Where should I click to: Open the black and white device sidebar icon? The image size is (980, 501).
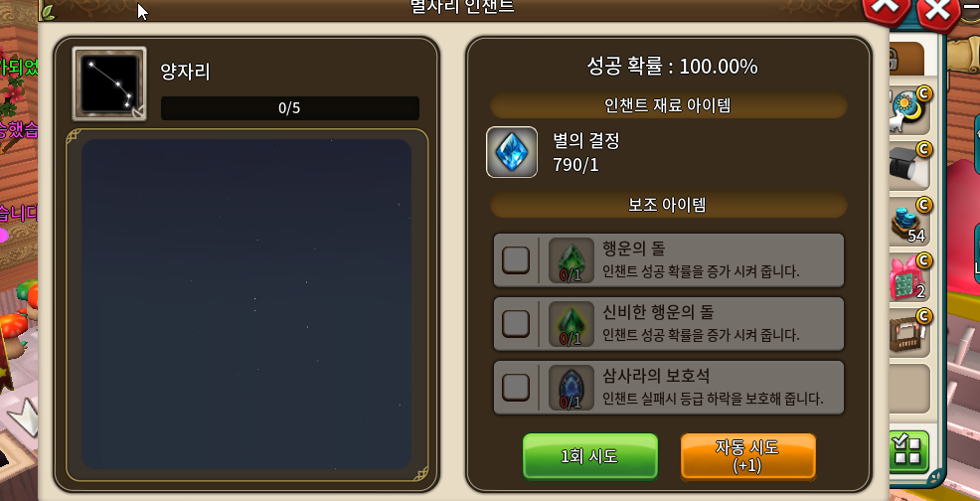coord(910,166)
